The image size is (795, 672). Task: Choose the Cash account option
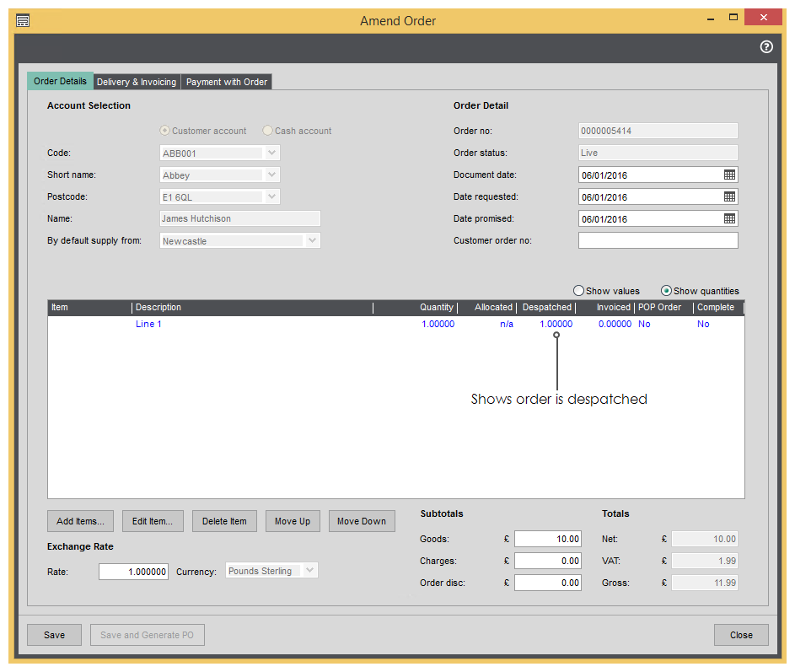(x=268, y=131)
